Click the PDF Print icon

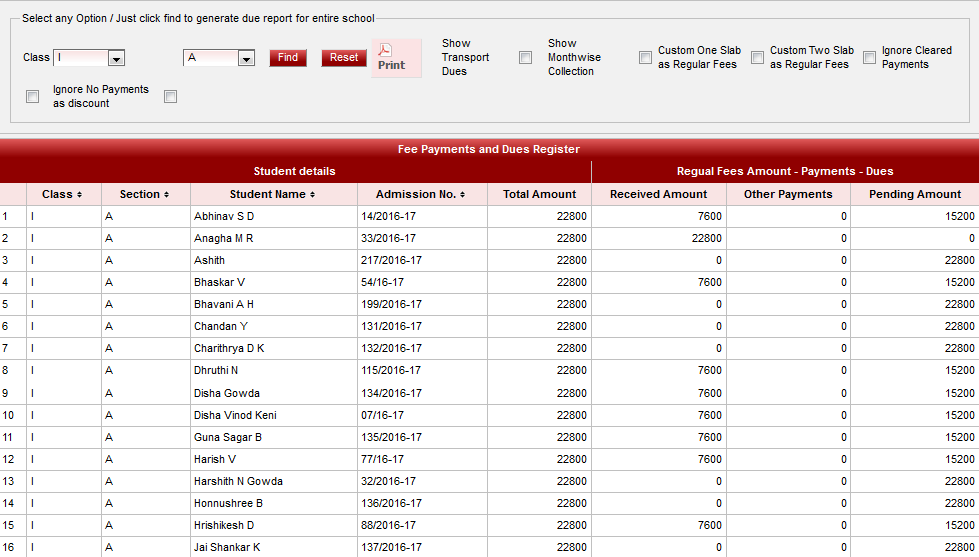[x=391, y=57]
